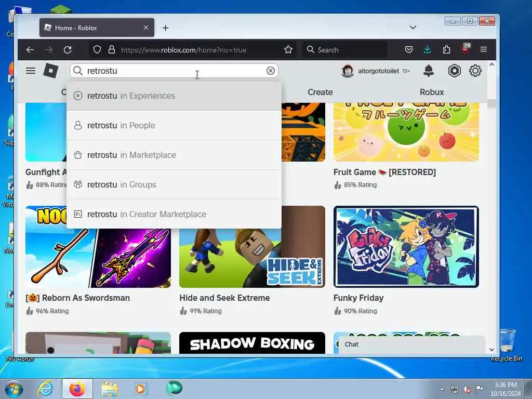Open the Windows Start menu
This screenshot has height=399, width=532.
14,389
